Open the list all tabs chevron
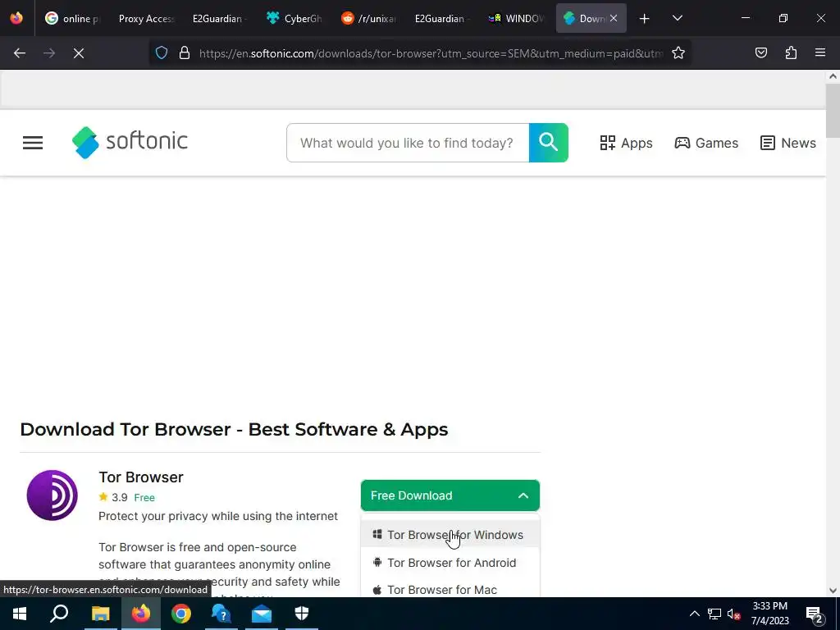840x630 pixels. [677, 18]
